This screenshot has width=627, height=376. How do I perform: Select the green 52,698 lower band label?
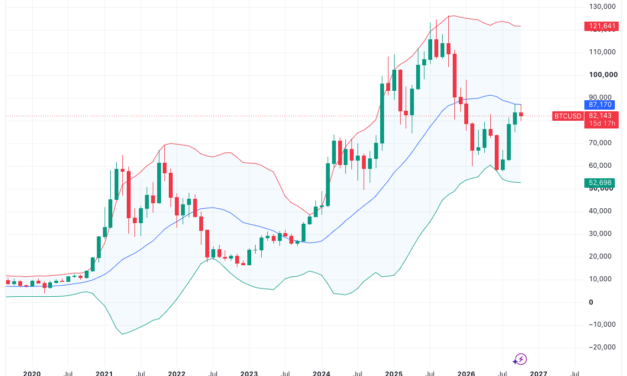(600, 183)
